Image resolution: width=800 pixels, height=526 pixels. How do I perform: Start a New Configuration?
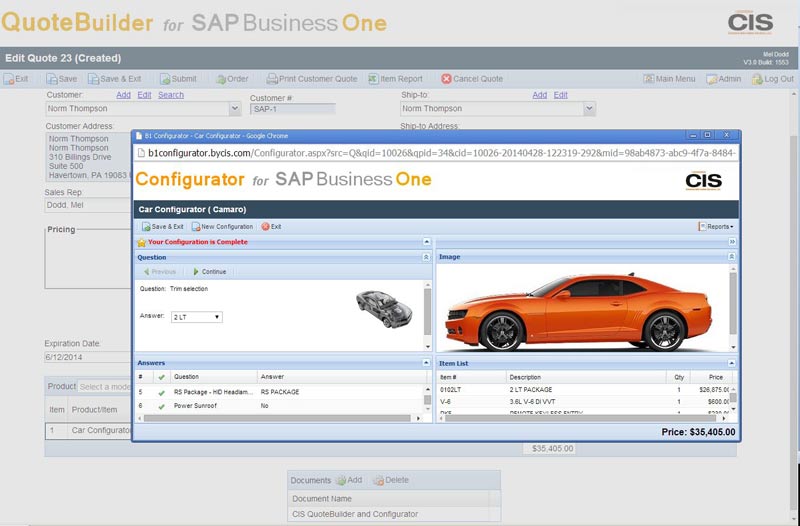point(222,227)
